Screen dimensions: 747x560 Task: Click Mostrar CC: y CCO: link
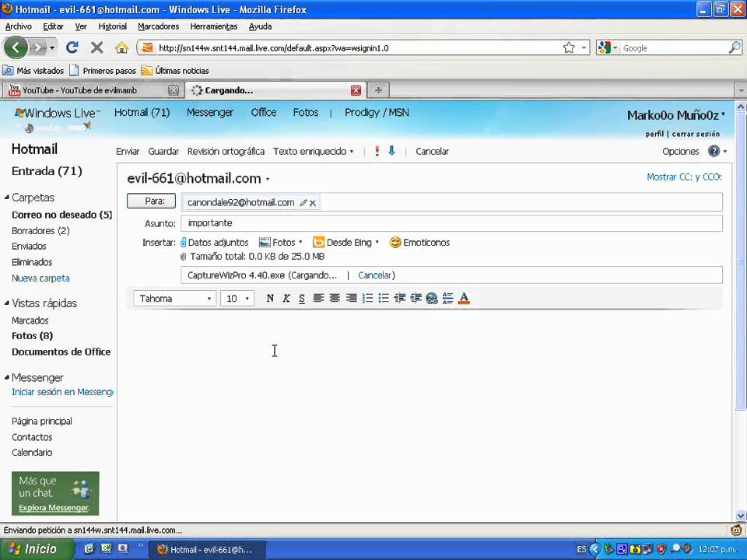click(x=684, y=177)
